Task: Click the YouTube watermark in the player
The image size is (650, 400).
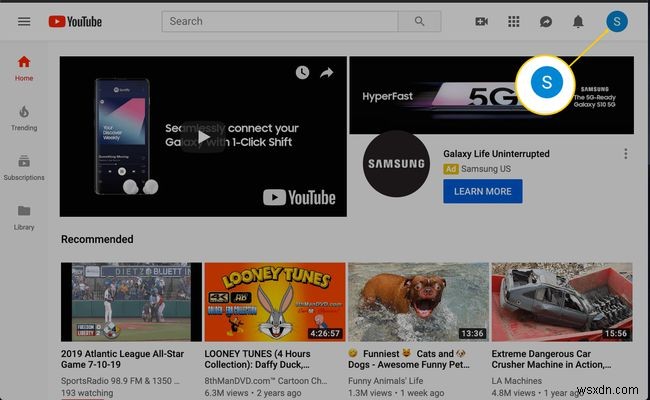Action: click(299, 197)
